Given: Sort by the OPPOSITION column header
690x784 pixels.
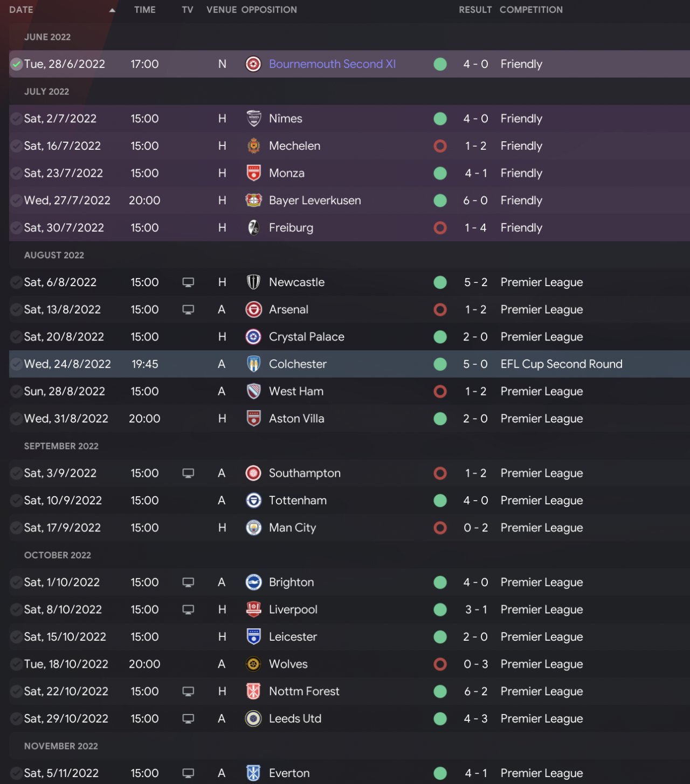Looking at the screenshot, I should pyautogui.click(x=269, y=10).
